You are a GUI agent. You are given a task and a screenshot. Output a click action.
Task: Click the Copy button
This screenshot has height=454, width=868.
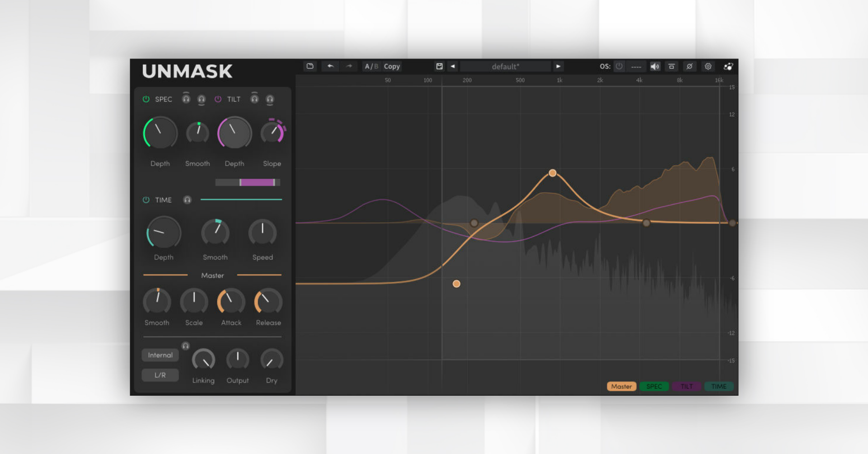[x=392, y=66]
